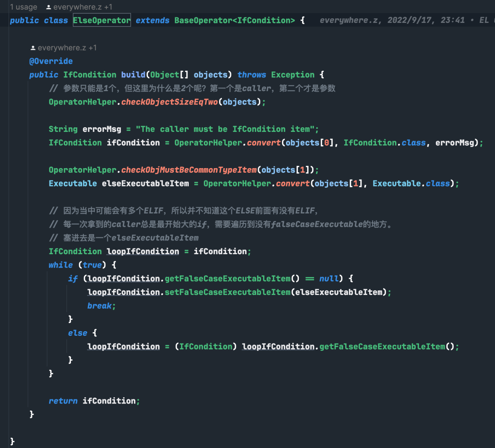495x448 pixels.
Task: Click the @Override annotation
Action: pos(51,61)
